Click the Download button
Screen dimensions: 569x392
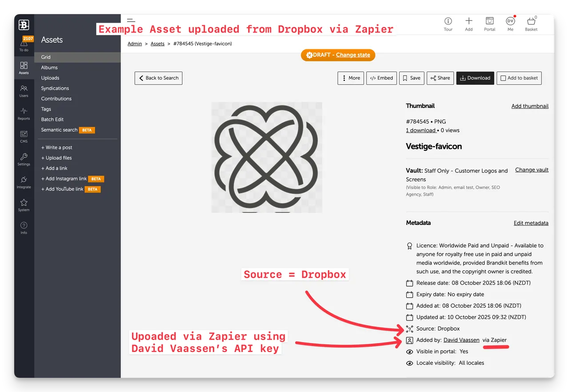click(x=475, y=78)
